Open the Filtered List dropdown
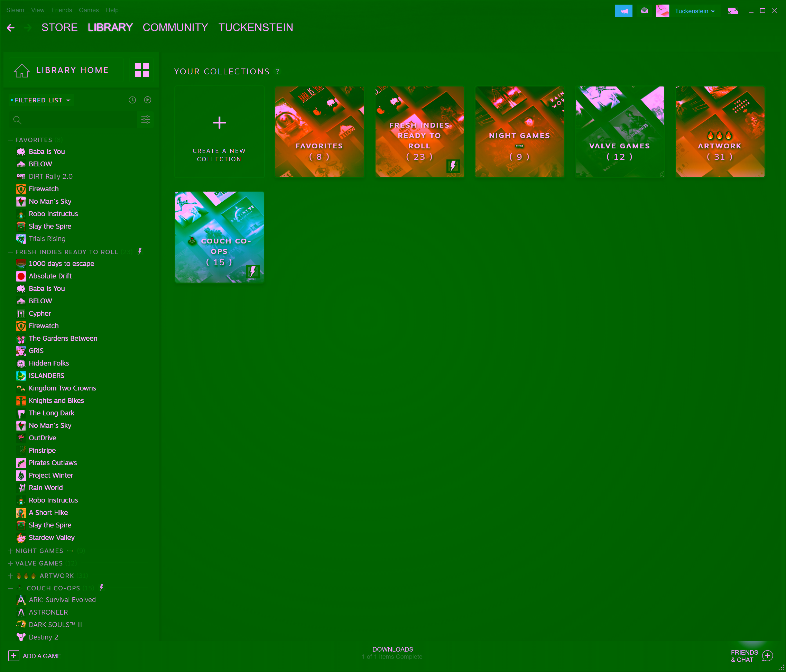Viewport: 786px width, 672px height. (40, 100)
